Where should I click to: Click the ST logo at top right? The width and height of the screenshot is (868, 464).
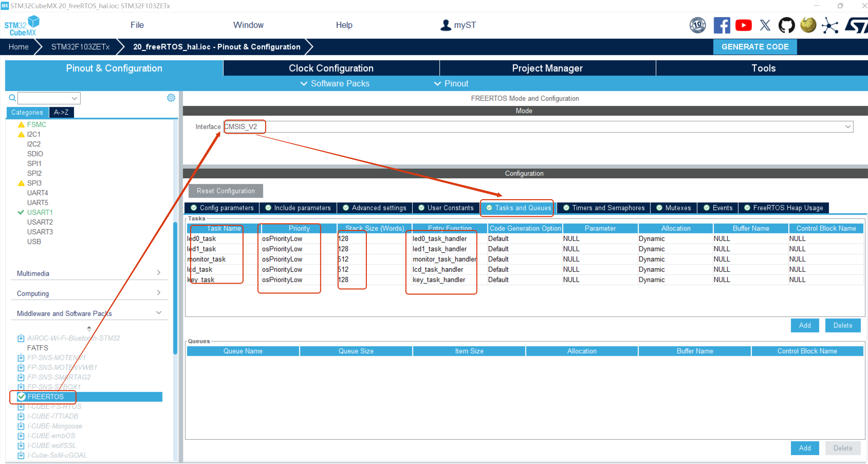[x=856, y=25]
